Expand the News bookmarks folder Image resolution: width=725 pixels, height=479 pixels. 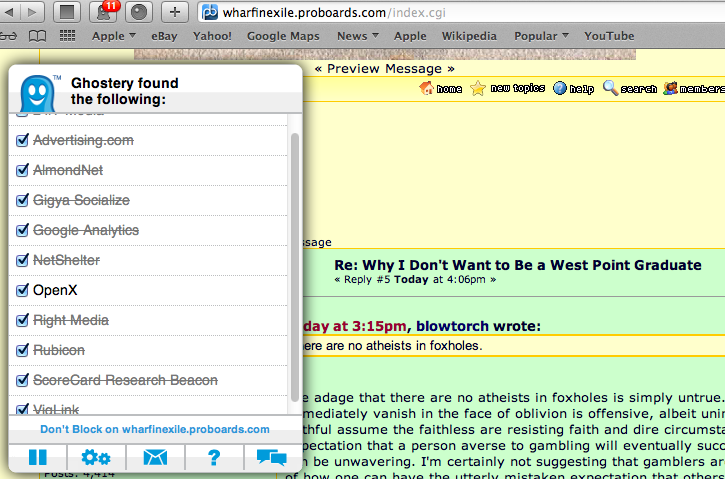click(x=357, y=36)
